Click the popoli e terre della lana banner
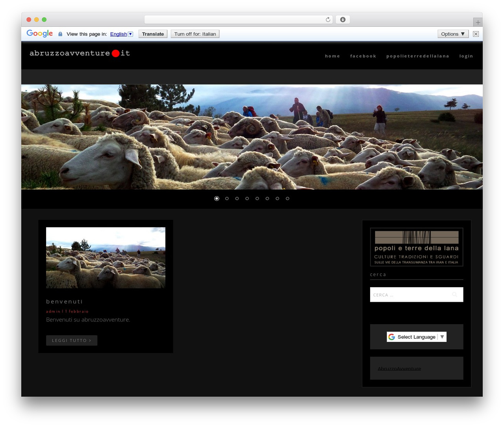This screenshot has width=504, height=427. point(417,247)
